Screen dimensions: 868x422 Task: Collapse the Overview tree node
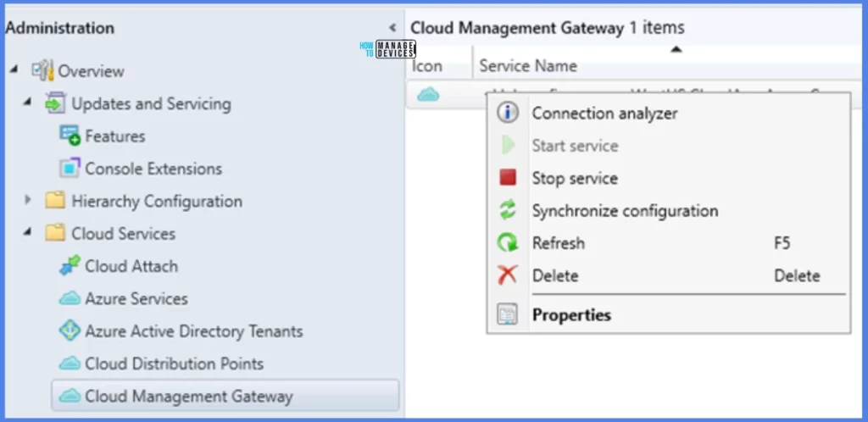click(14, 69)
